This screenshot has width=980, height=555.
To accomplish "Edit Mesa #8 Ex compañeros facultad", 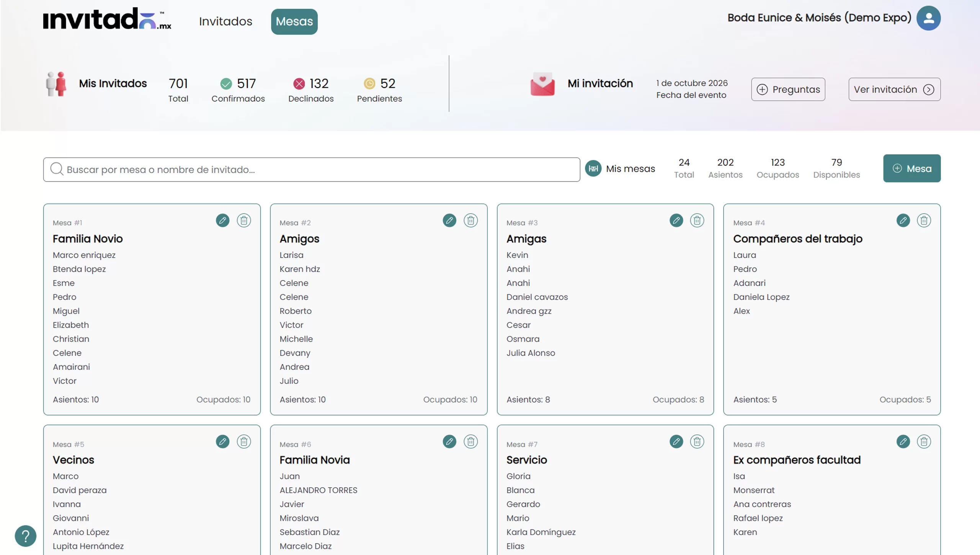I will (903, 442).
